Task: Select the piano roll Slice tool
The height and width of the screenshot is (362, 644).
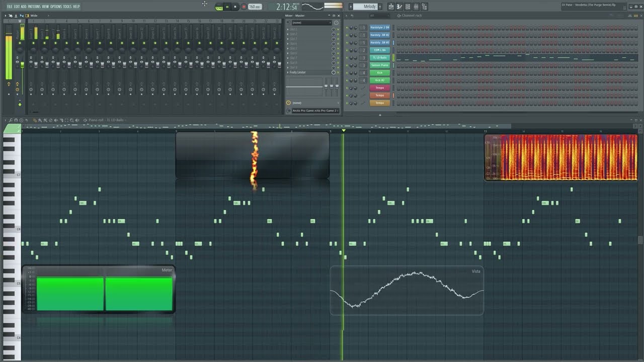Action: [61, 120]
